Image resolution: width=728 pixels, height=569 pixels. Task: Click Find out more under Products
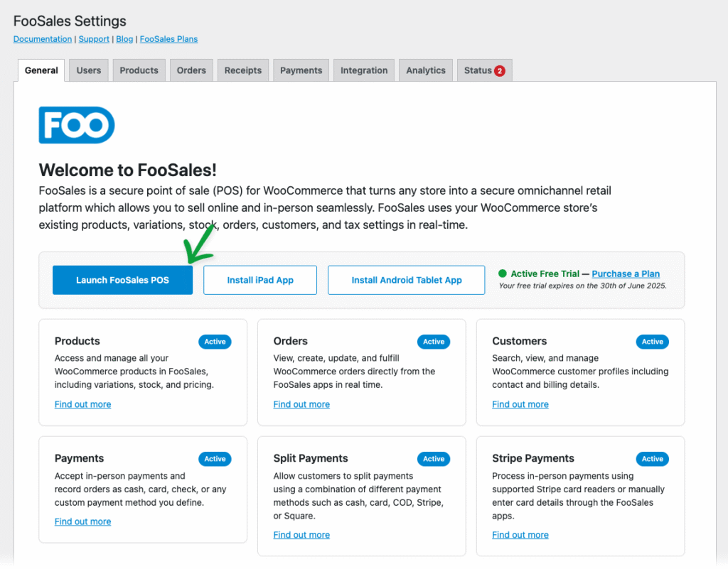click(x=82, y=404)
